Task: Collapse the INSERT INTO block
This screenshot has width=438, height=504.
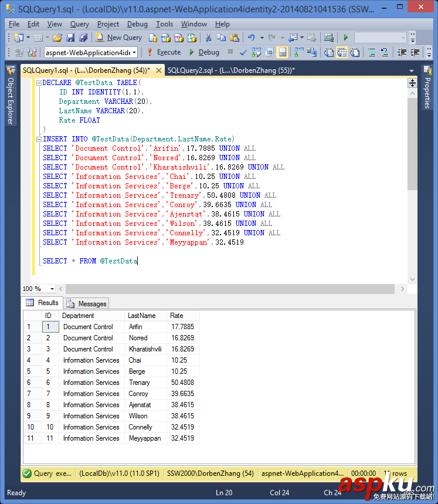Action: (x=39, y=139)
